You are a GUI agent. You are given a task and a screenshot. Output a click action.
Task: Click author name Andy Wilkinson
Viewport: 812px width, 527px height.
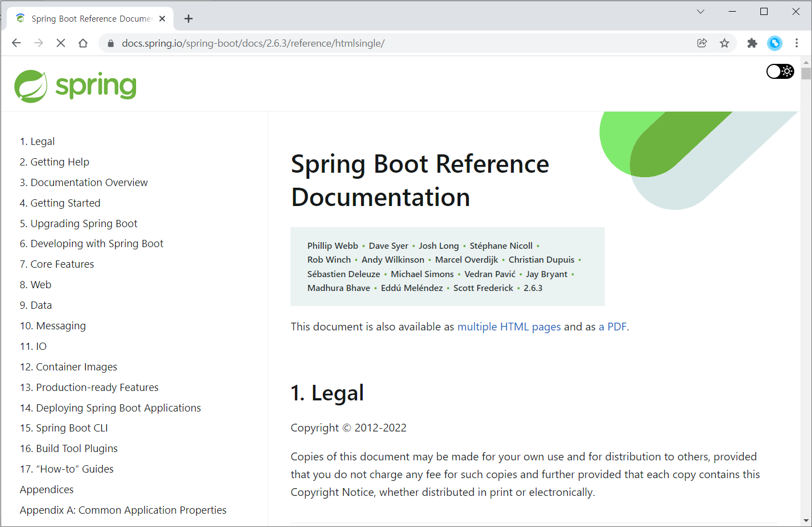tap(393, 259)
